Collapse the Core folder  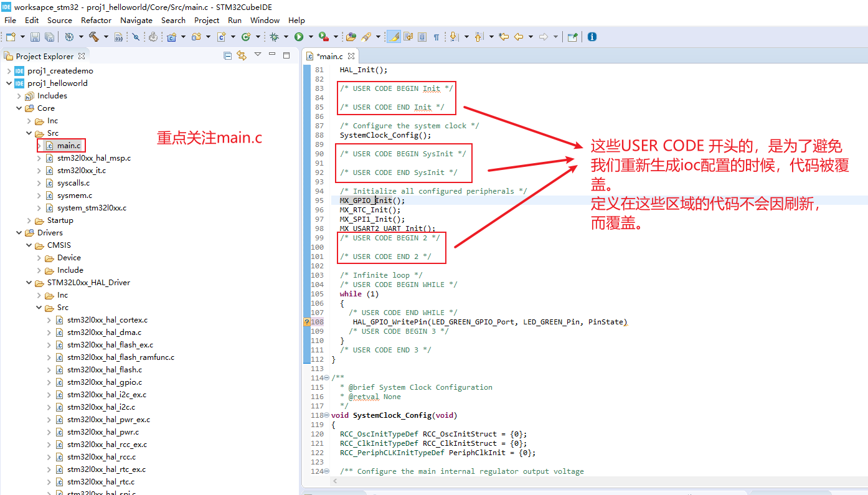(x=19, y=108)
